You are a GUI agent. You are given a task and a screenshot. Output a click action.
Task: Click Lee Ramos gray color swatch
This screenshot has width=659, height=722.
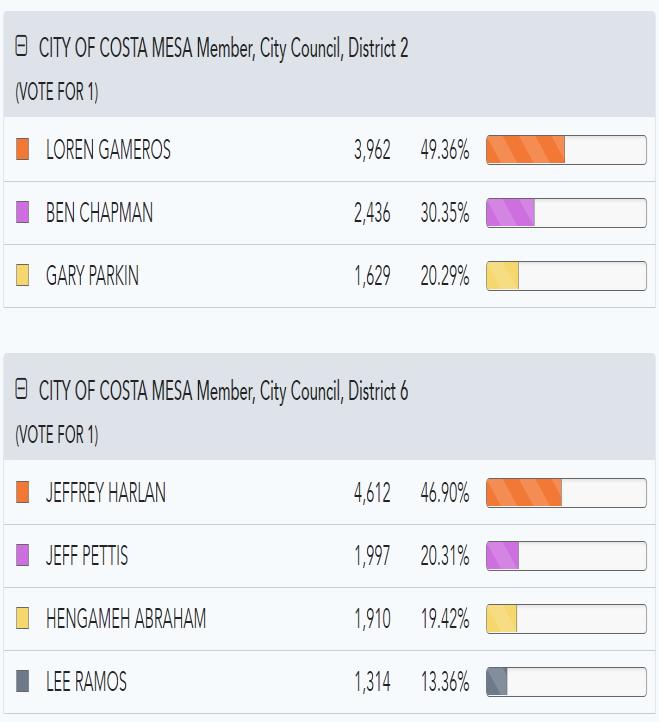23,682
